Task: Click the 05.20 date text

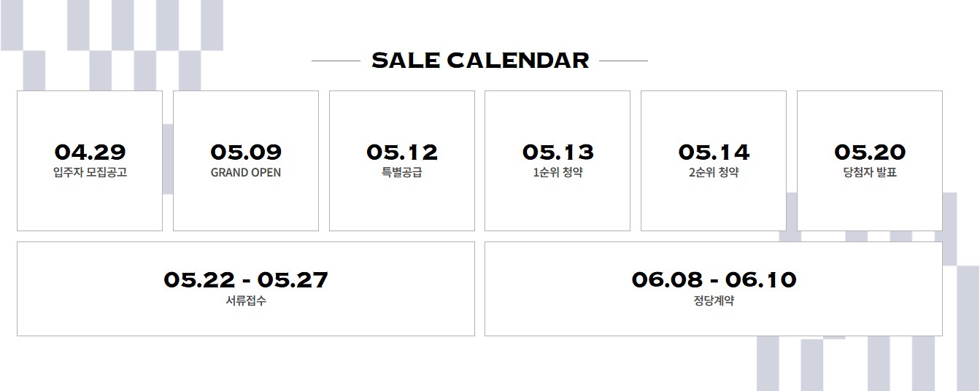Action: [x=870, y=152]
